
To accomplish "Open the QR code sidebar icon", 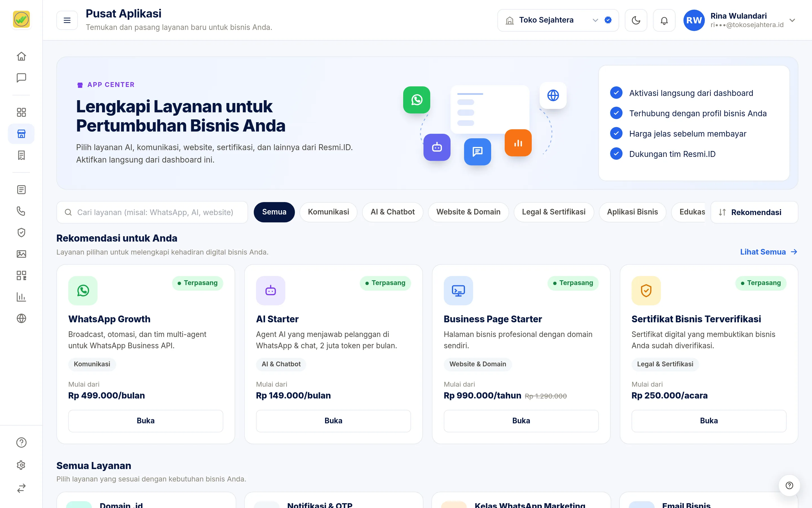I will coord(21,275).
